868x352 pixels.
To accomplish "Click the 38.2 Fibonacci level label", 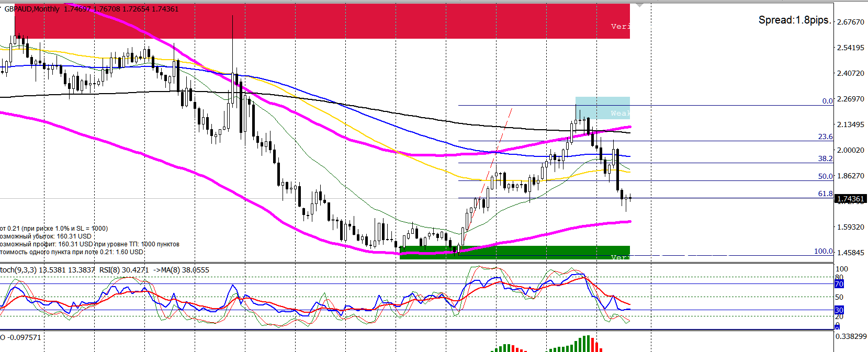I will tap(825, 158).
